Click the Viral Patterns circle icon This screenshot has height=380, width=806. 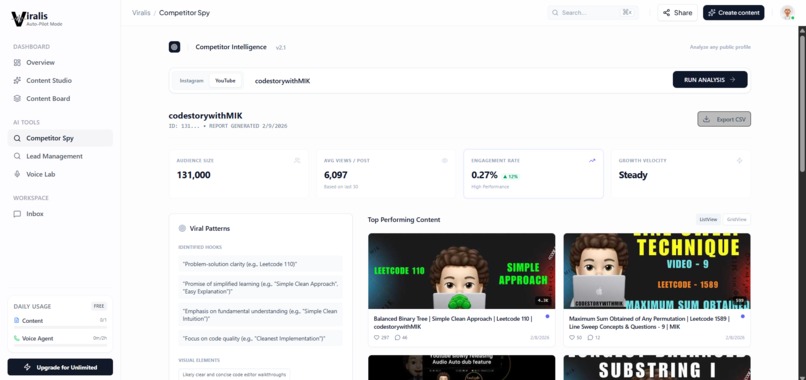coord(182,228)
